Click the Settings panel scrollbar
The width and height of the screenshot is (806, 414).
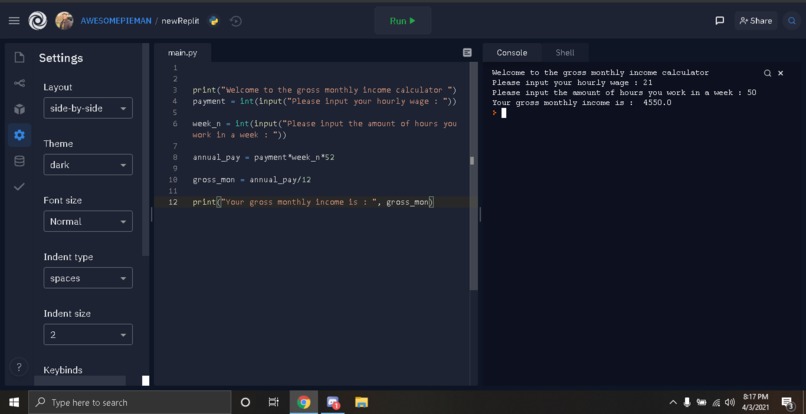pos(145,149)
